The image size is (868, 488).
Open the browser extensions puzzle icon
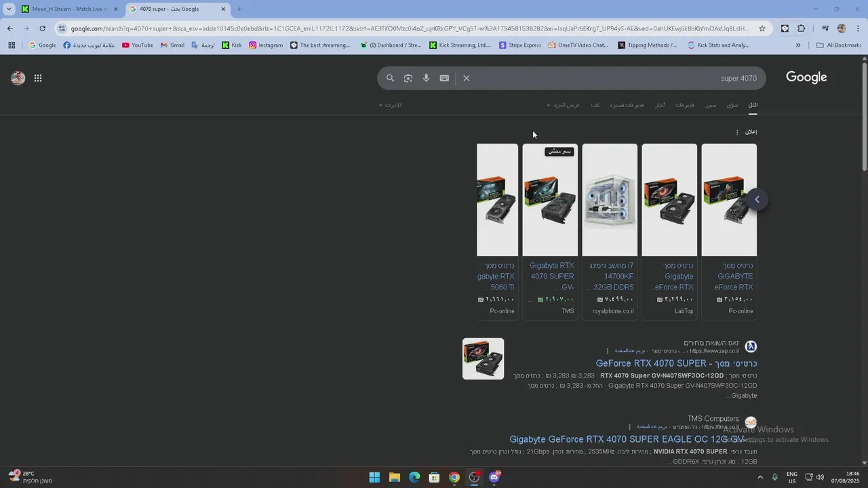pos(802,28)
